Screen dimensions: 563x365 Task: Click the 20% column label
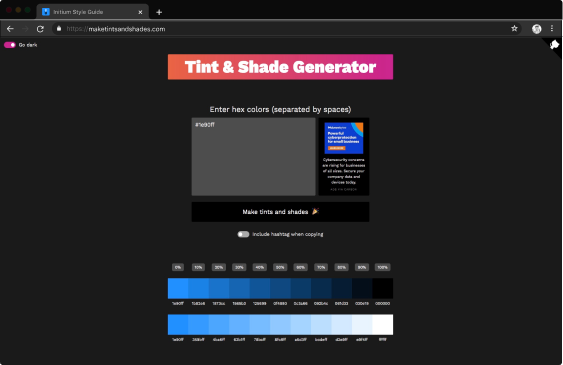coord(219,267)
